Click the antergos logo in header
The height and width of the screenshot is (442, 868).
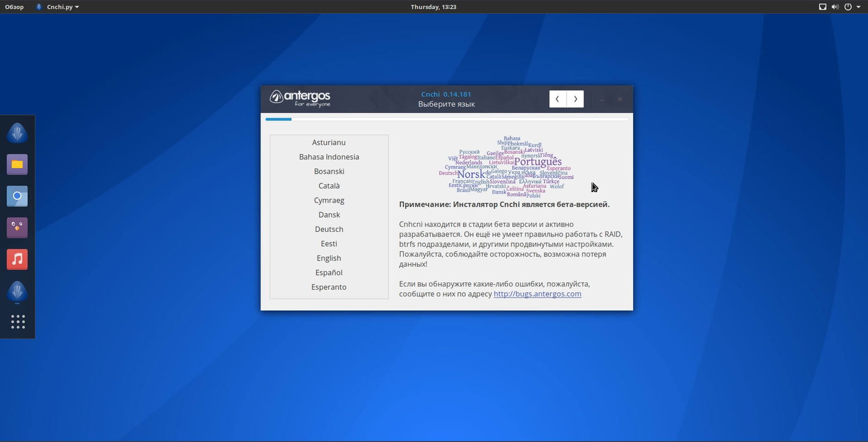[300, 98]
